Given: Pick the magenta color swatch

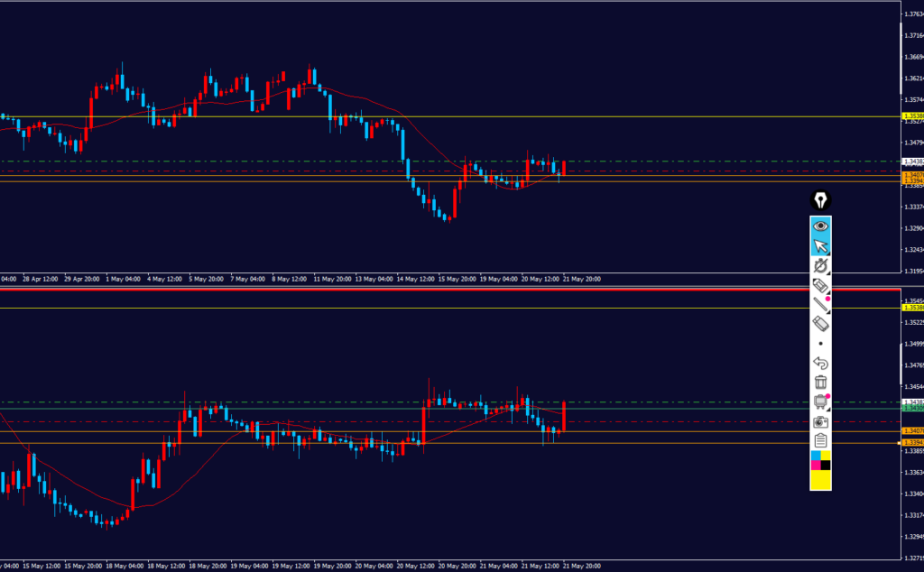Looking at the screenshot, I should (x=816, y=466).
